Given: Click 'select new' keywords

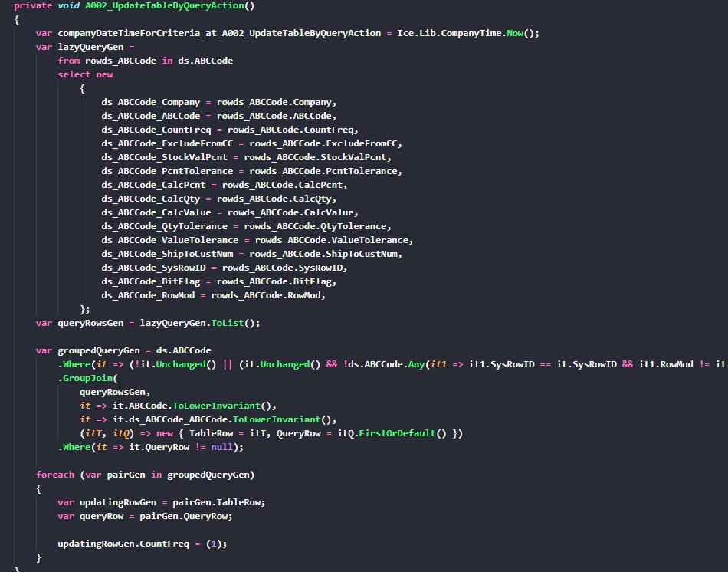Looking at the screenshot, I should 85,74.
